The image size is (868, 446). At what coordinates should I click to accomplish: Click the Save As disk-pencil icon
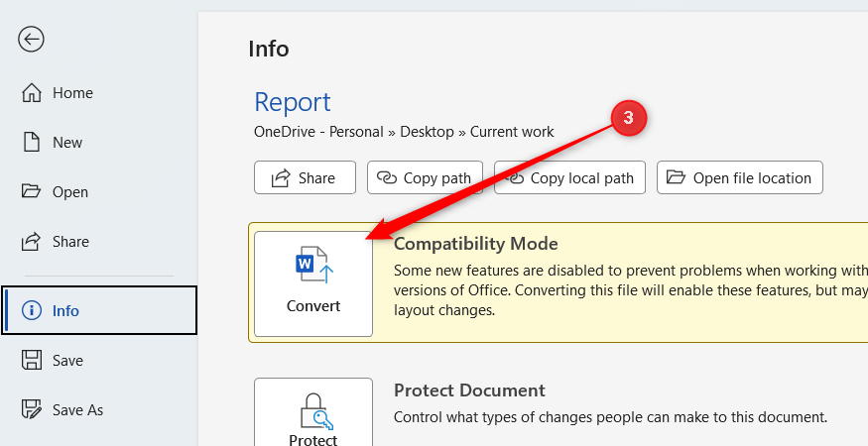click(x=32, y=410)
